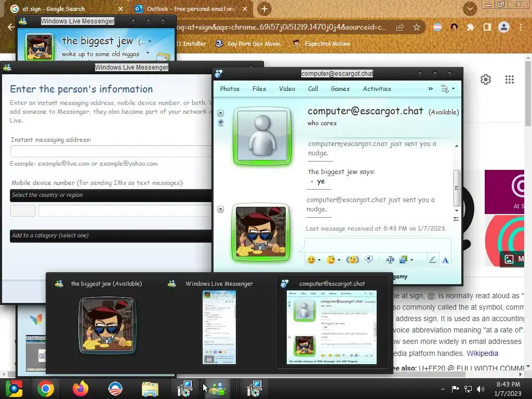
Task: Open the Photos tab in chat window
Action: [x=230, y=89]
